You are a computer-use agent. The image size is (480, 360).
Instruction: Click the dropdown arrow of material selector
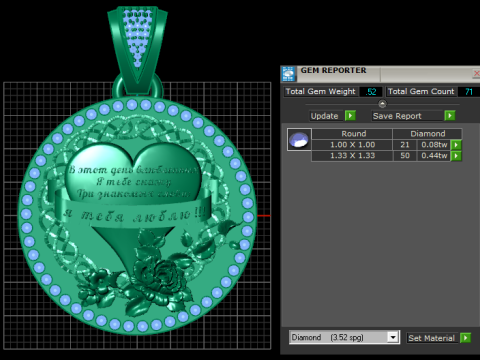(x=393, y=338)
